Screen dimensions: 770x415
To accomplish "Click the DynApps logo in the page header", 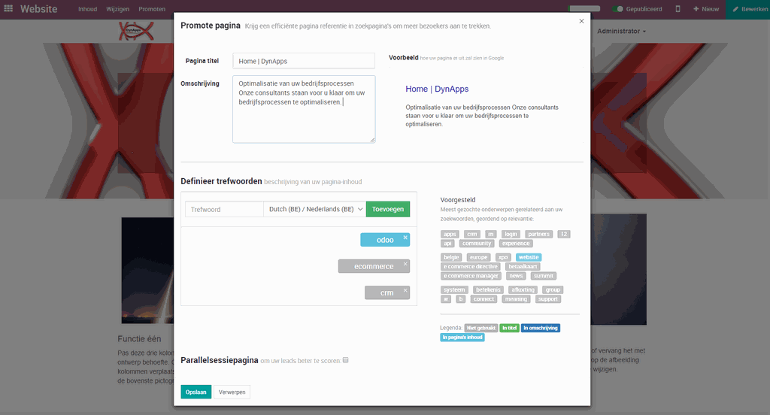I will 136,31.
